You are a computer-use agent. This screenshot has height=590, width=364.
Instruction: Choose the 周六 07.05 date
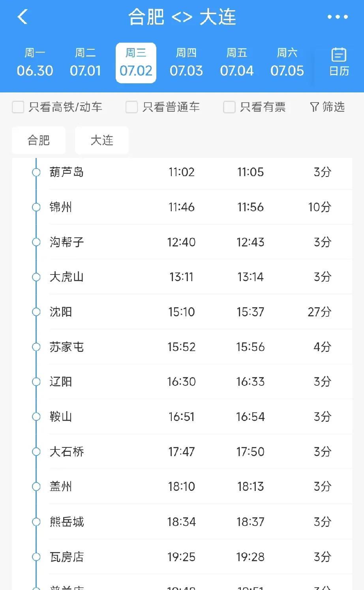click(287, 62)
